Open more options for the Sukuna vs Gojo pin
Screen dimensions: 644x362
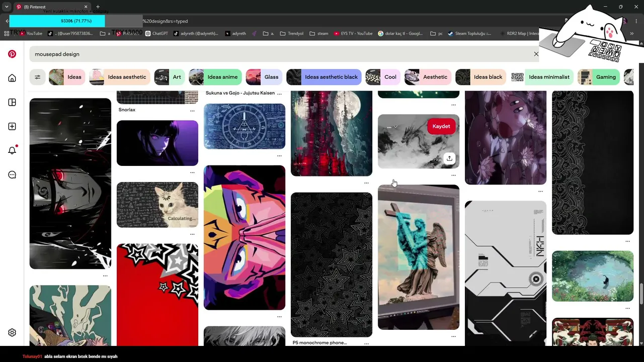[x=279, y=94]
